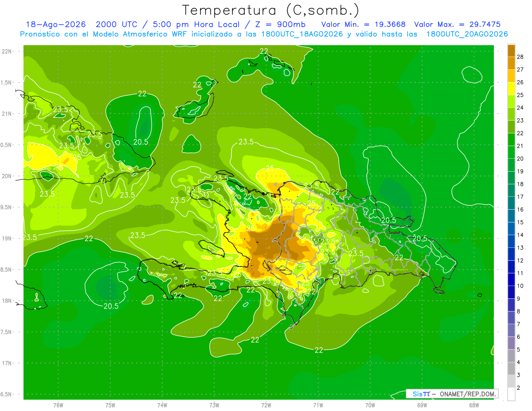
Task: Pick the gold legend band between 26 and 27
Action: 511,76
